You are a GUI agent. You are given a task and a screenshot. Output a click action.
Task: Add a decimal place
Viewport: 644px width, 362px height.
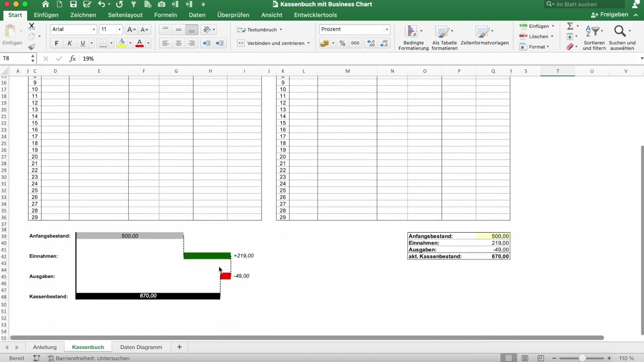coord(371,43)
